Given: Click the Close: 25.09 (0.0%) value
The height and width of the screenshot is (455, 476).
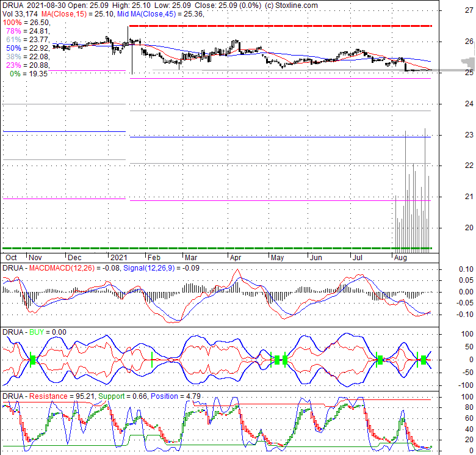Looking at the screenshot, I should 228,5.
